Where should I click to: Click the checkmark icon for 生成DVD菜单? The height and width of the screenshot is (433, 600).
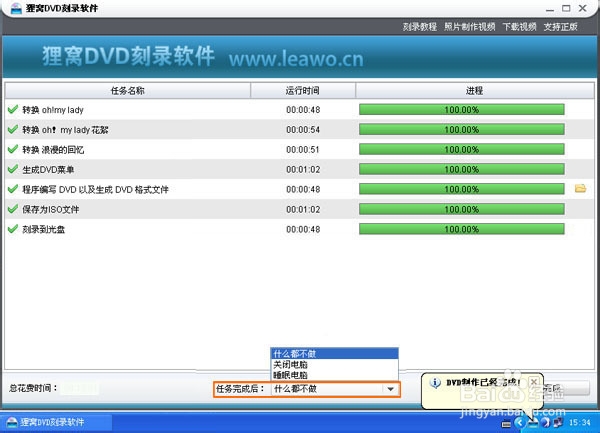click(x=13, y=169)
